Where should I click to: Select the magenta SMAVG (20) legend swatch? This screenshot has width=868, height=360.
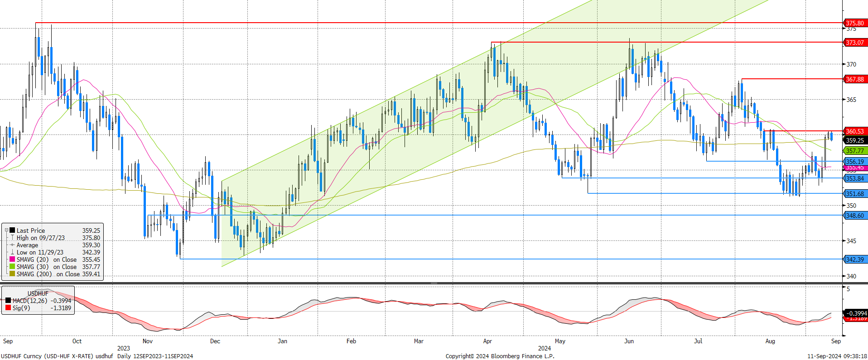coord(12,259)
